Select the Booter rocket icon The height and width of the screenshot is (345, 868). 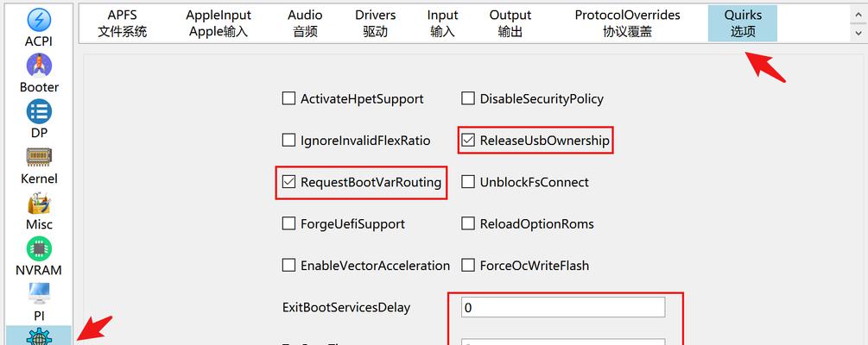point(39,66)
